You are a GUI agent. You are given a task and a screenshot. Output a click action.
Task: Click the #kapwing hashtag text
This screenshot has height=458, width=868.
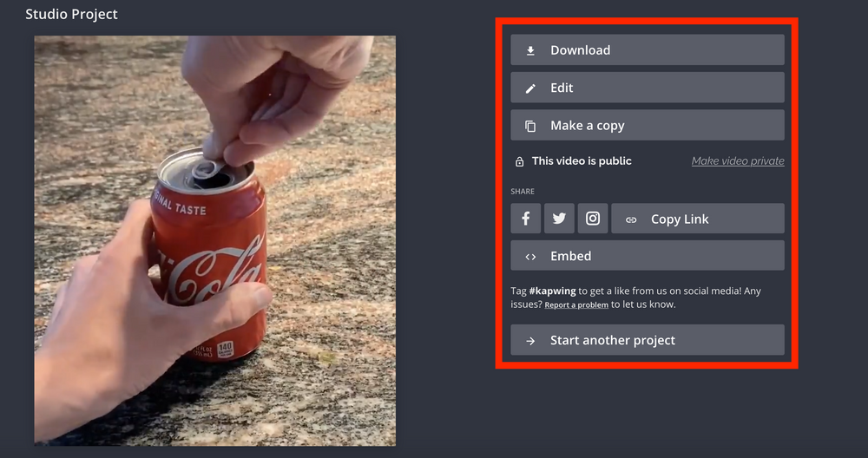(556, 291)
